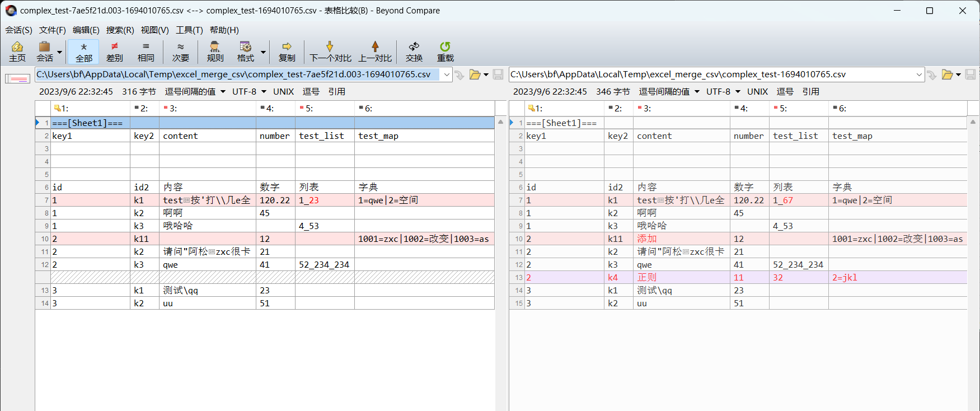Jump to 下一个对比 next difference
The image size is (980, 411).
(330, 52)
